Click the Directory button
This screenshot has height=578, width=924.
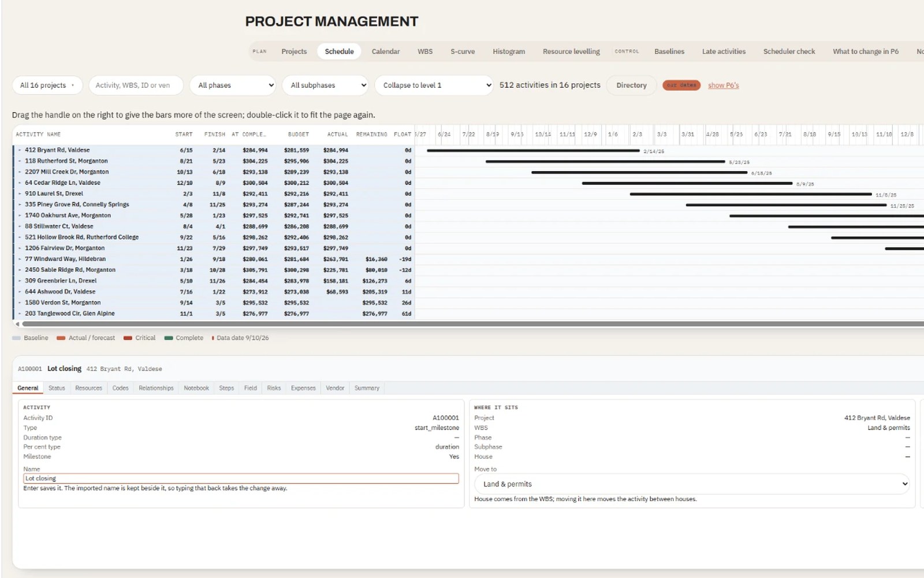click(631, 85)
